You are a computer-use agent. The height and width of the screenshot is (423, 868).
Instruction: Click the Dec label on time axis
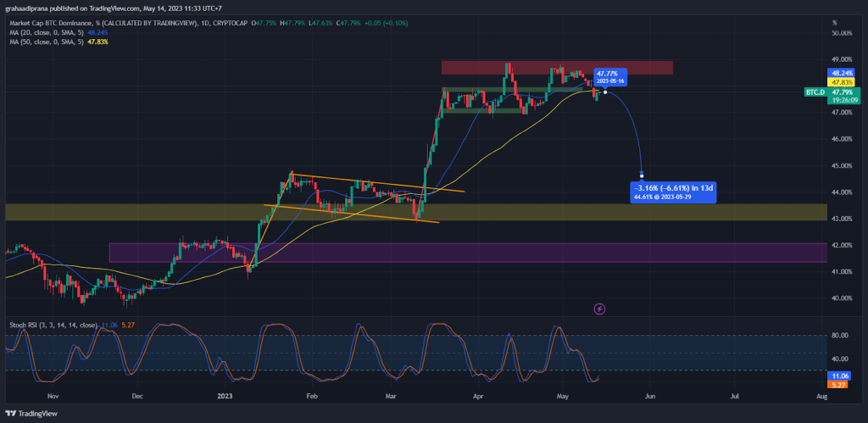[137, 397]
